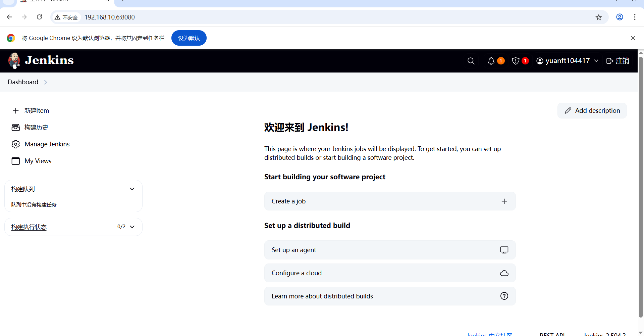Click the 0/2 executors count

coord(121,227)
